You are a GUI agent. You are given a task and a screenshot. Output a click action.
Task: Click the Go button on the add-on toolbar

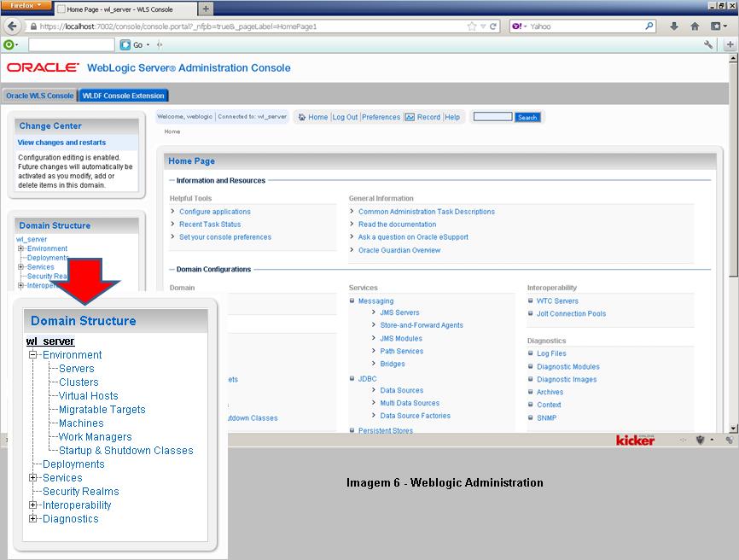[131, 44]
